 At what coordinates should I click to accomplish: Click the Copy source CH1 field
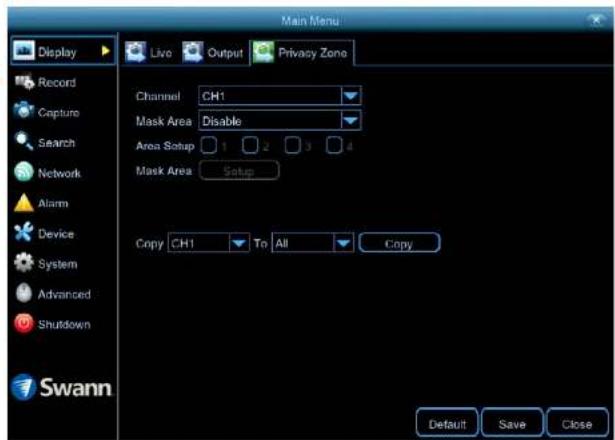(x=208, y=243)
